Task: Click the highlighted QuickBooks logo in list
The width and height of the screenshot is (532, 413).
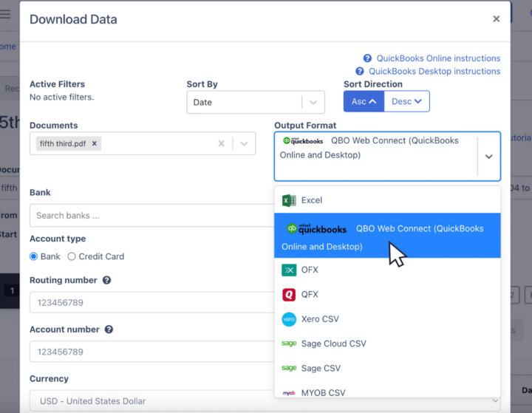Action: [316, 229]
